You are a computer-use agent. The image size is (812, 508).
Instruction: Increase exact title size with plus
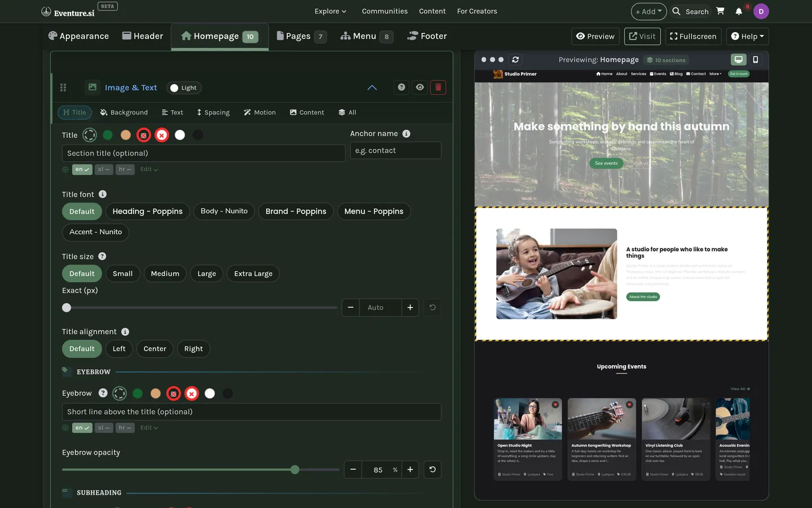pos(410,308)
